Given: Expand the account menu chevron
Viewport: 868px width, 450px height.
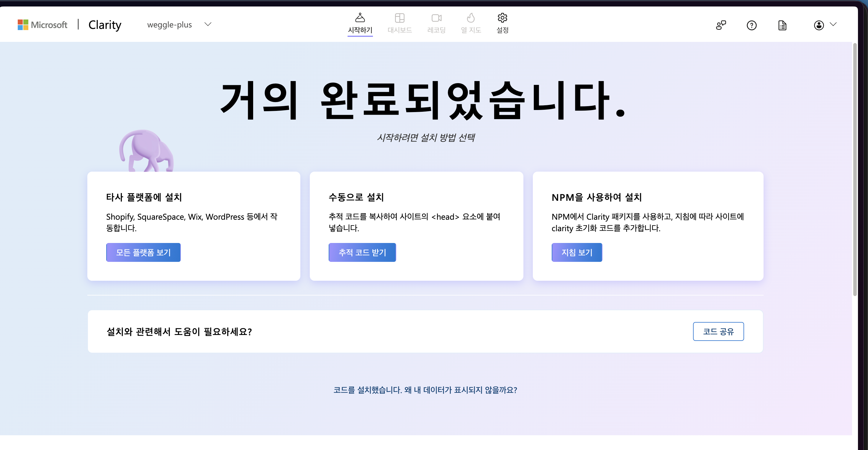Looking at the screenshot, I should (833, 24).
